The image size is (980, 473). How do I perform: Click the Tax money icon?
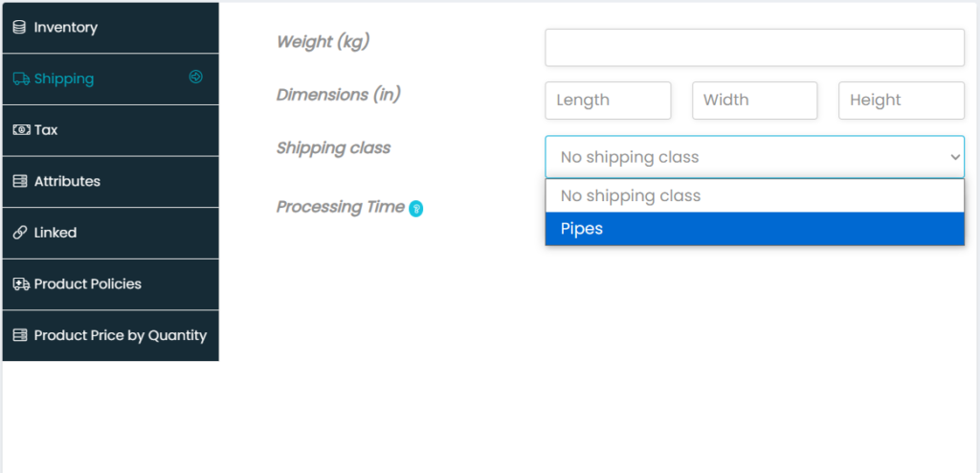pyautogui.click(x=20, y=130)
